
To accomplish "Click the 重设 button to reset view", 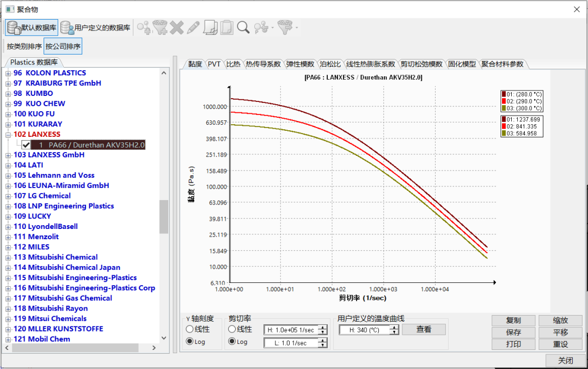I will (x=561, y=344).
